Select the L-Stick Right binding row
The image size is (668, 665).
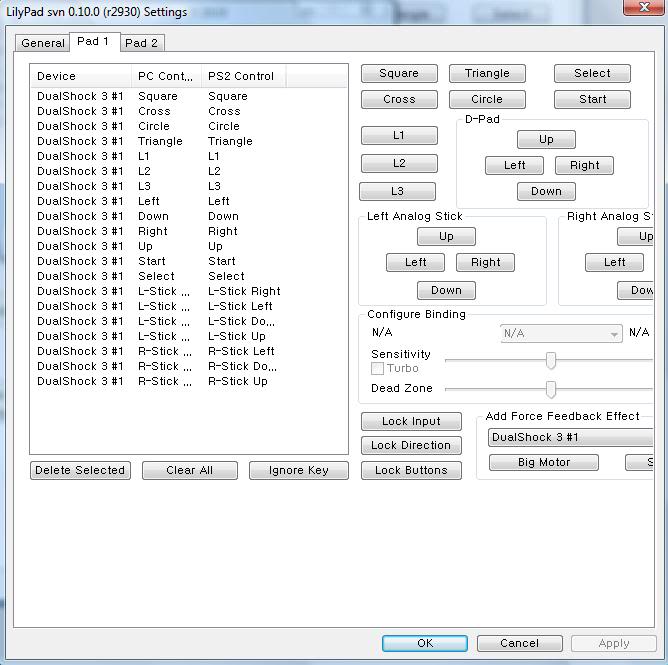click(158, 291)
